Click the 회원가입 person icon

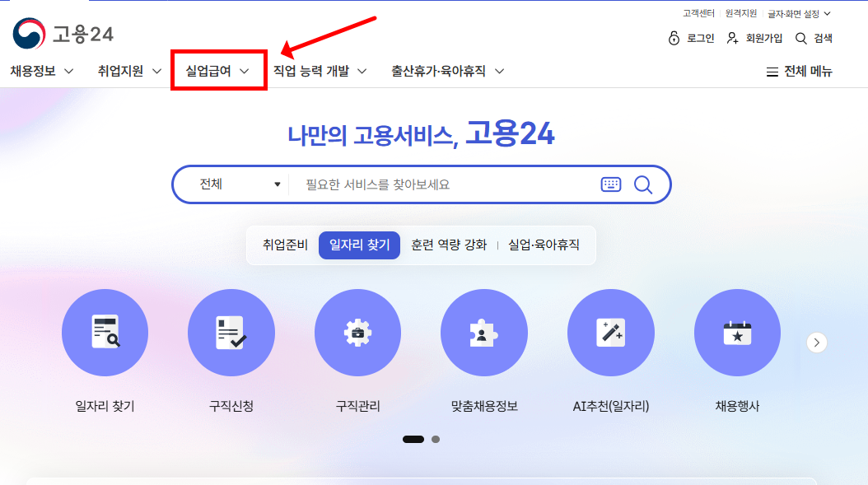(732, 38)
